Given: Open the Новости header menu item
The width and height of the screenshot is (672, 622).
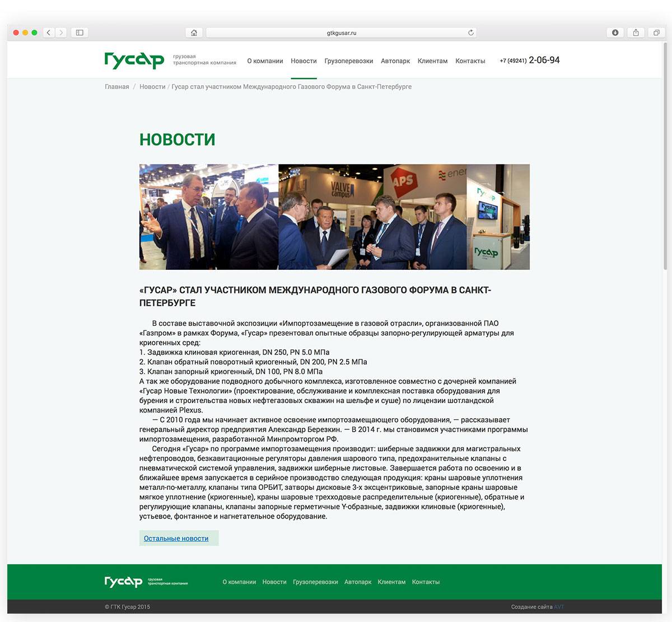Looking at the screenshot, I should tap(304, 61).
